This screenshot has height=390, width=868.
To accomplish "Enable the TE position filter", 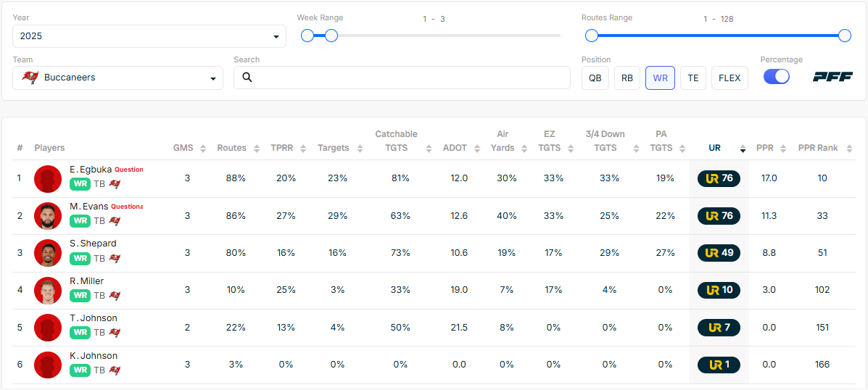I will 693,78.
